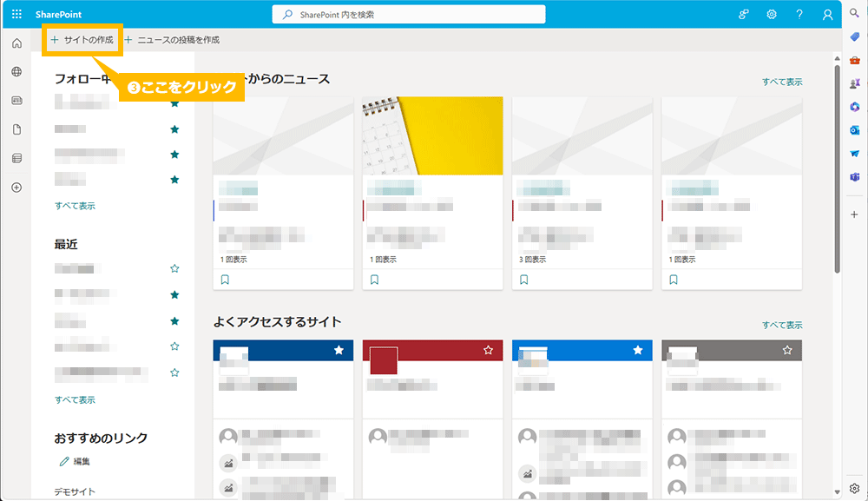Click すべて表示 link beside the news heading

coord(782,82)
